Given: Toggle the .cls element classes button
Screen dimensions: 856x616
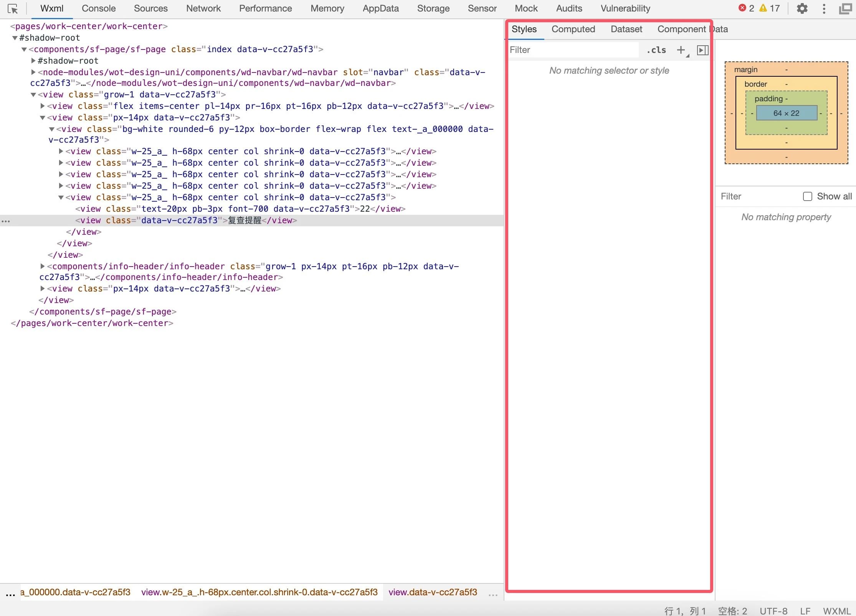Looking at the screenshot, I should [656, 50].
